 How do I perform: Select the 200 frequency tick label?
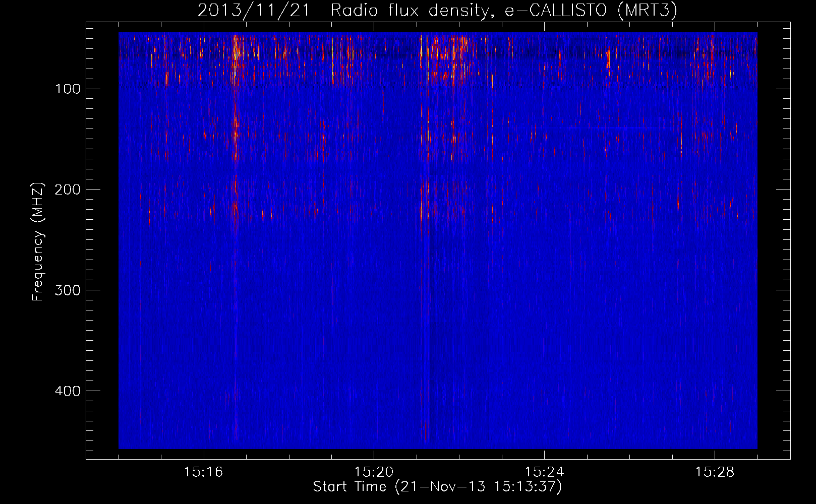coord(67,190)
